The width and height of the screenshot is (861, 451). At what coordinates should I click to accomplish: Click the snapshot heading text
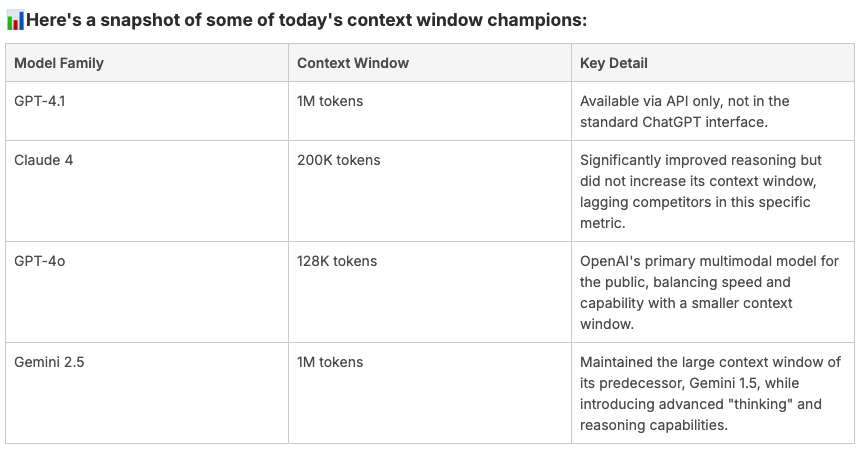tap(306, 20)
